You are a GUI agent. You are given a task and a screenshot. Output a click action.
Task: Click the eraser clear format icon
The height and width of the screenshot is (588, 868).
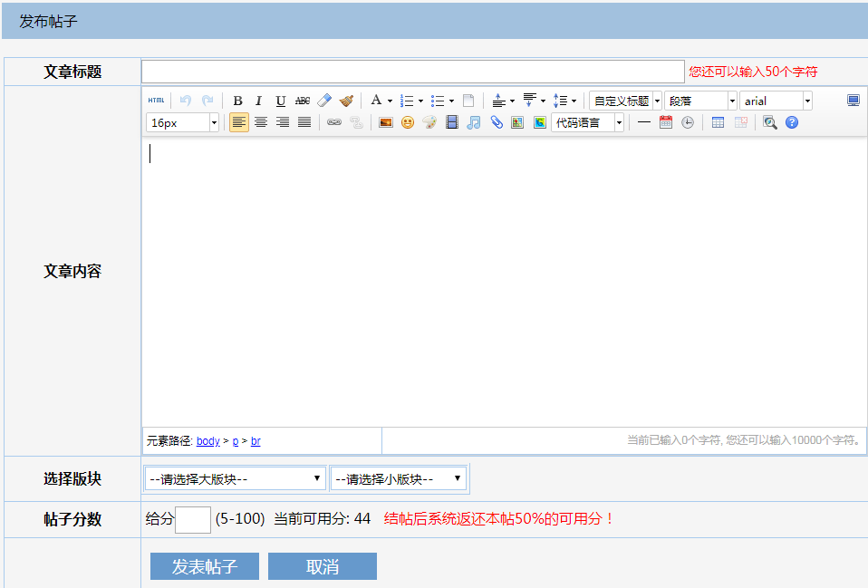coord(324,101)
